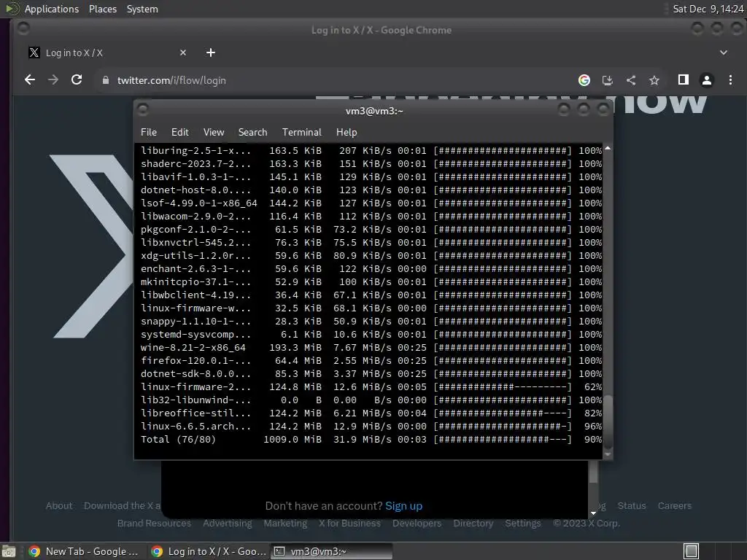
Task: Open the terminal Help menu
Action: pyautogui.click(x=347, y=132)
